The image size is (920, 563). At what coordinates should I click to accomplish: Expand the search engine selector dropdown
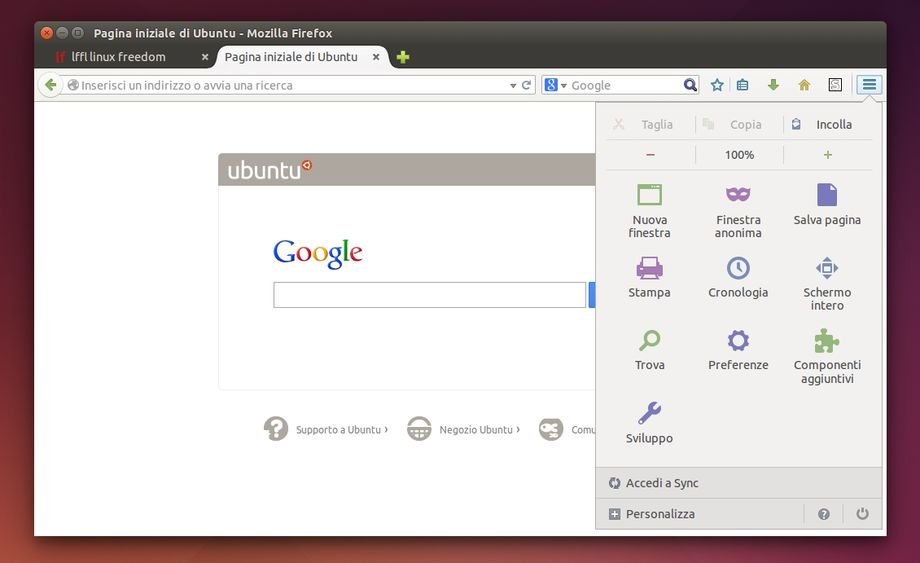pos(556,85)
